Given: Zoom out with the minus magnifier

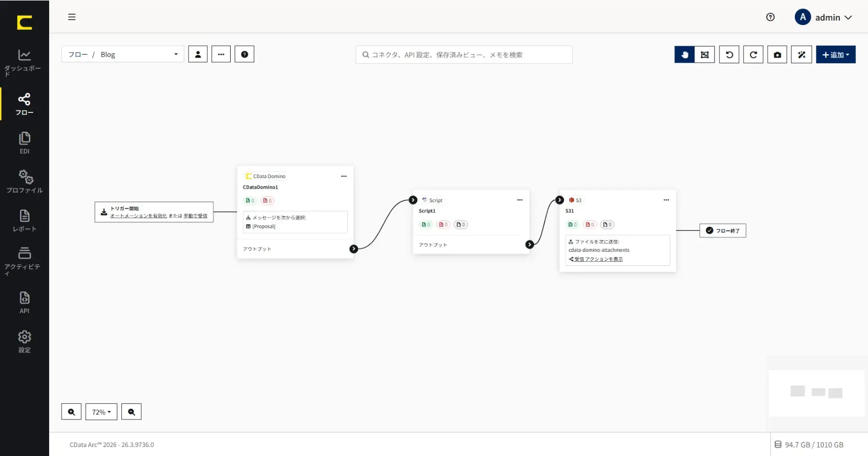Looking at the screenshot, I should (131, 412).
